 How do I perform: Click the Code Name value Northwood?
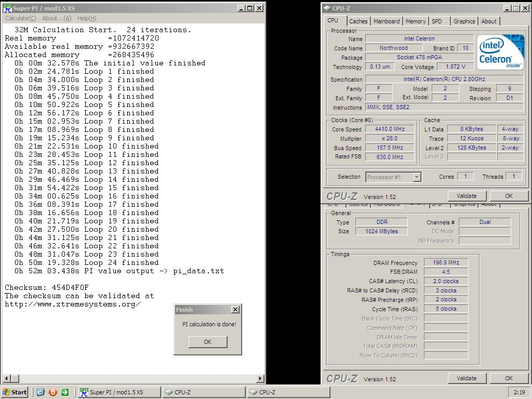(x=394, y=48)
